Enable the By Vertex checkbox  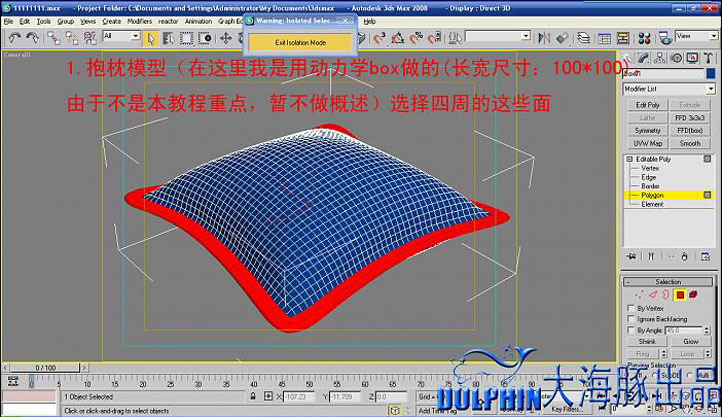pyautogui.click(x=631, y=308)
